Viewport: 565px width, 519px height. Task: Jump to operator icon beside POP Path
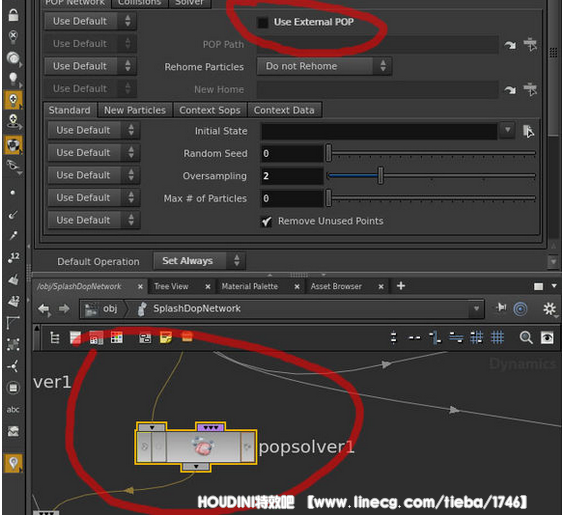click(x=510, y=45)
